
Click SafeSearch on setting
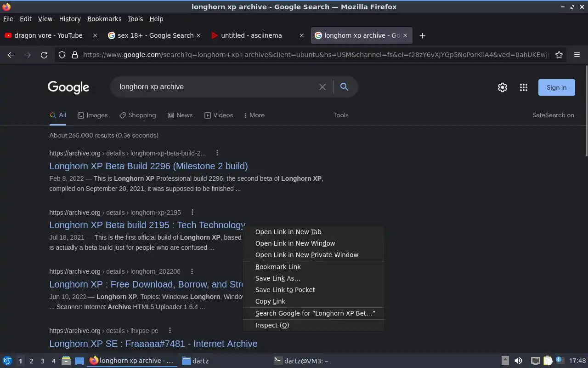tap(553, 115)
